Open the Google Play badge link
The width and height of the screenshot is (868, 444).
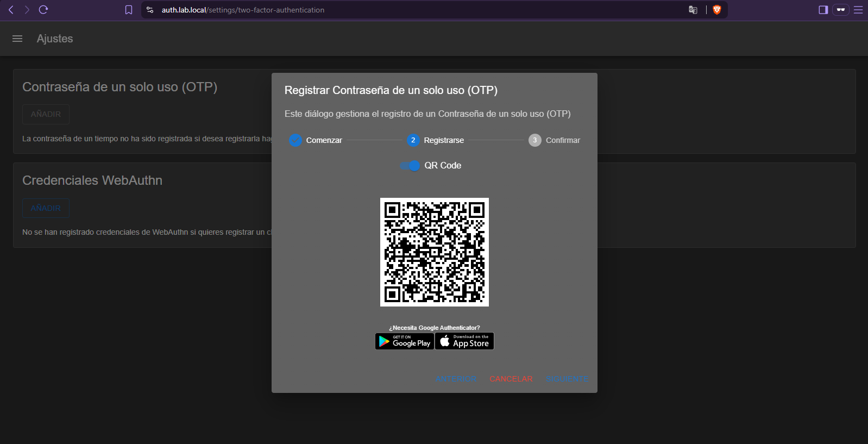click(405, 341)
